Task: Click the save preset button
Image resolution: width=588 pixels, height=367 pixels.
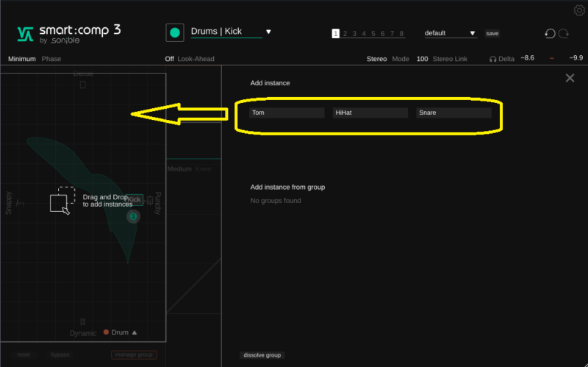Action: click(492, 33)
